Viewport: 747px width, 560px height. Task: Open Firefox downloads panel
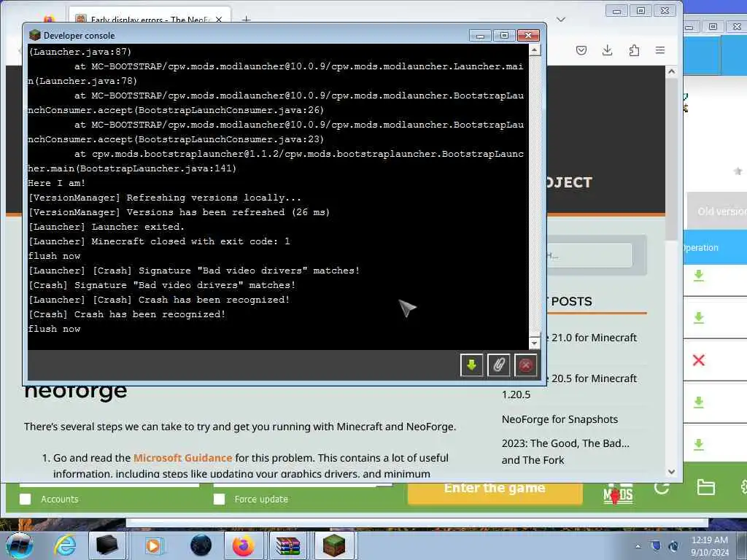tap(608, 50)
